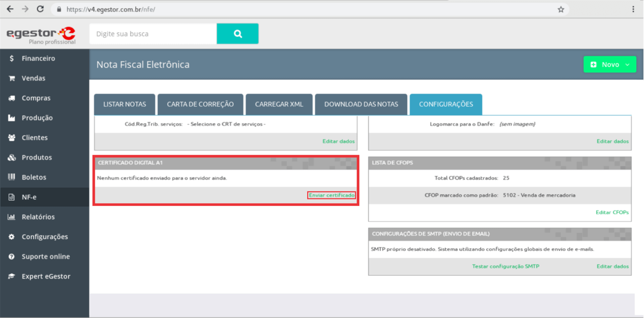Switch to the Listar Notas tab
Viewport: 644px width, 318px height.
point(124,104)
